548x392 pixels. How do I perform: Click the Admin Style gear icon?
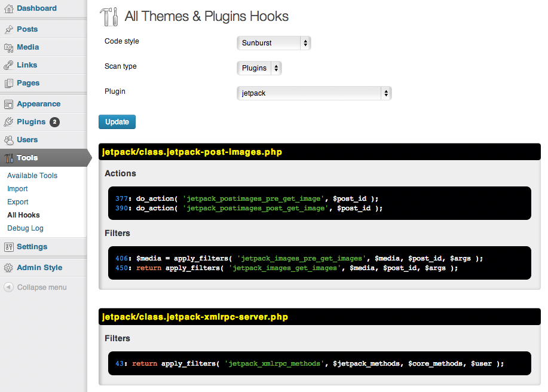point(8,268)
